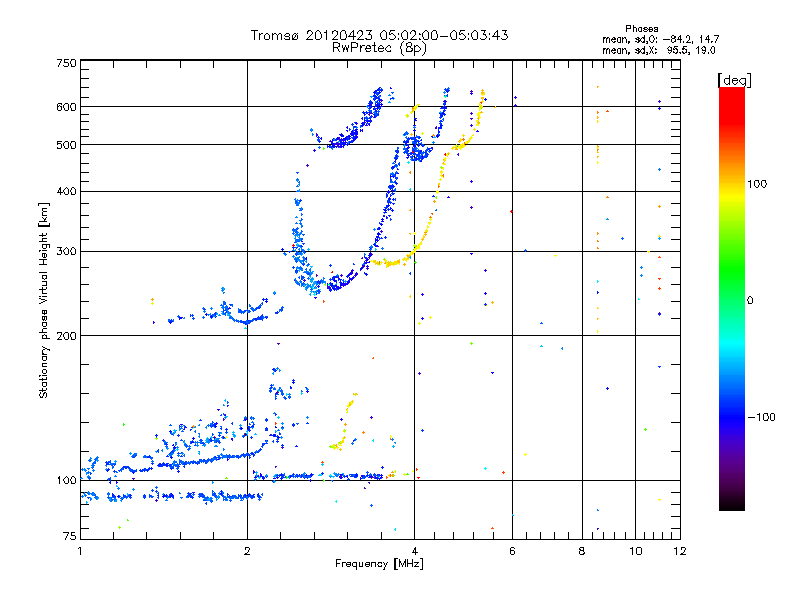Click the plot title 'Tromsø 20120423 05:02:00-05:03:43'
The image size is (800, 600).
click(x=379, y=35)
